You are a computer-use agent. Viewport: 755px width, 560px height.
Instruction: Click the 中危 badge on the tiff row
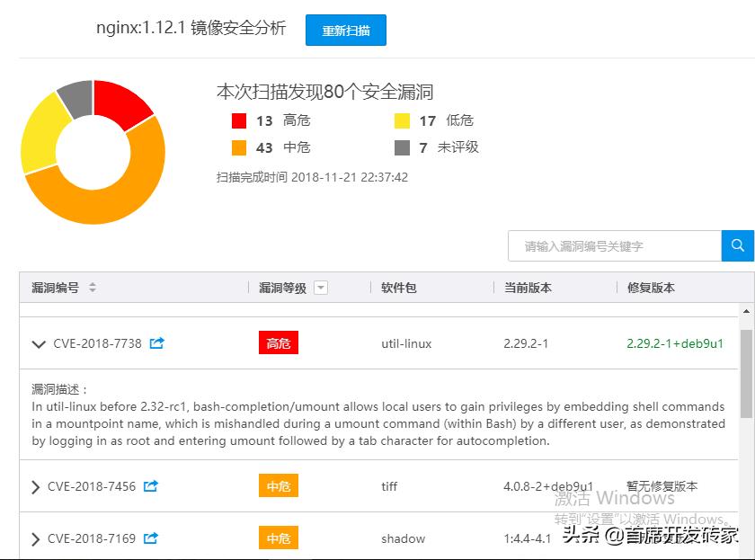[x=279, y=485]
